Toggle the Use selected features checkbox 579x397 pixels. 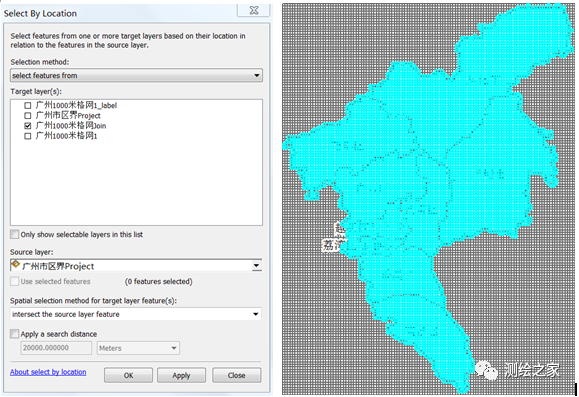point(14,281)
